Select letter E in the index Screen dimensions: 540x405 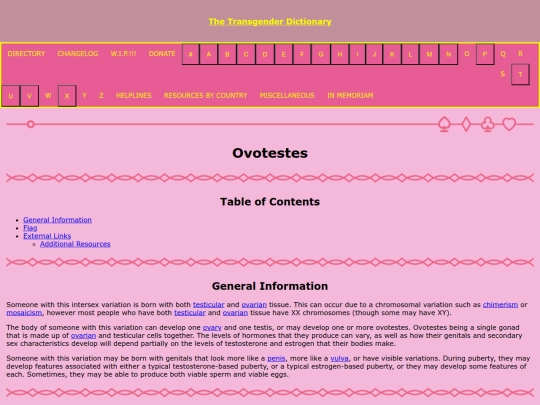[x=283, y=54]
